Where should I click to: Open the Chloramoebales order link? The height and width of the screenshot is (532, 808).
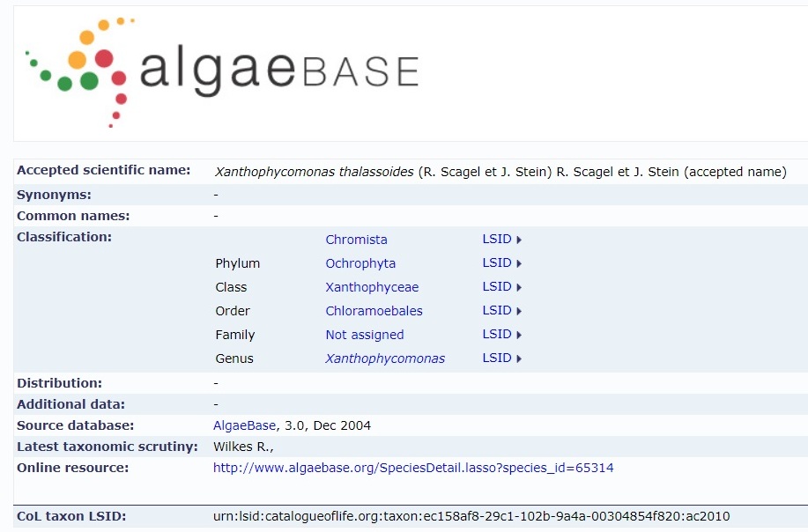pos(374,311)
